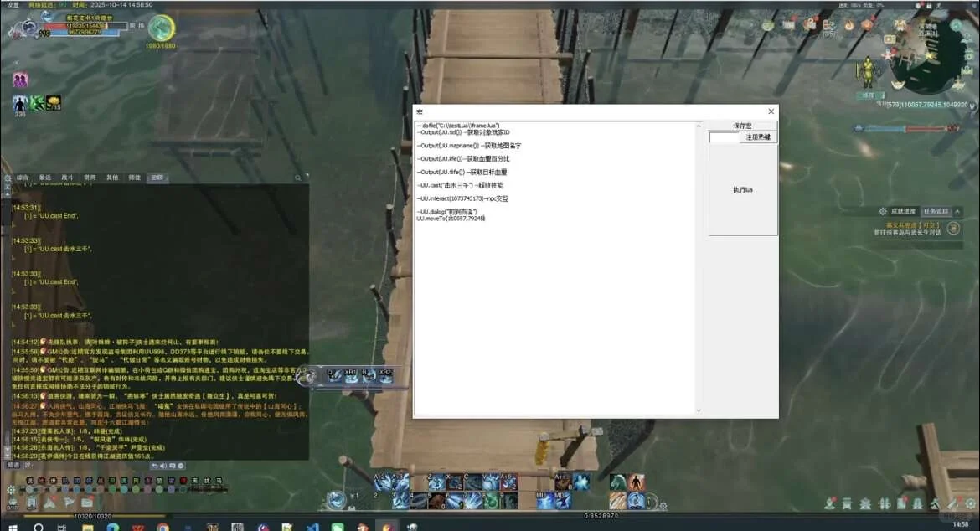The height and width of the screenshot is (531, 980).
Task: Click the flame event icon in top bar
Action: click(x=849, y=25)
